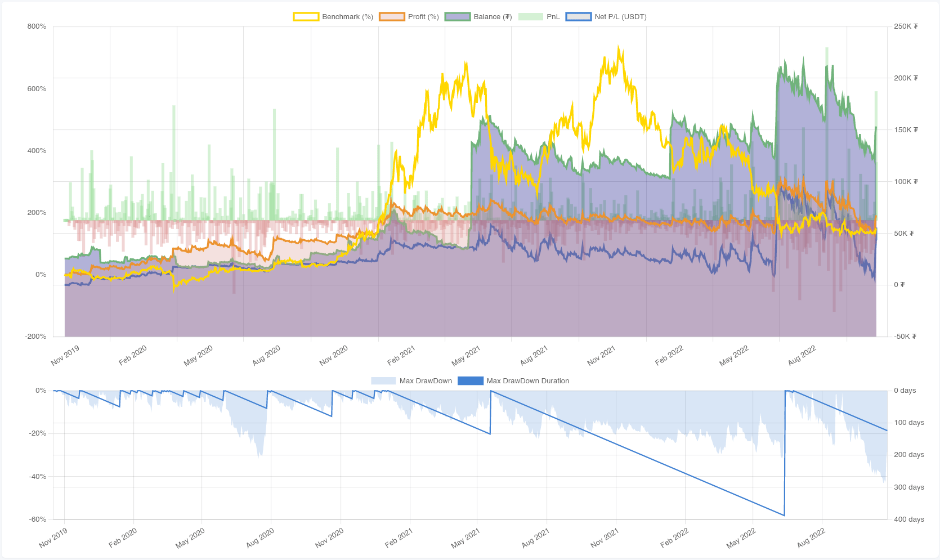Click the 400% left axis label
The image size is (940, 560).
pyautogui.click(x=37, y=150)
